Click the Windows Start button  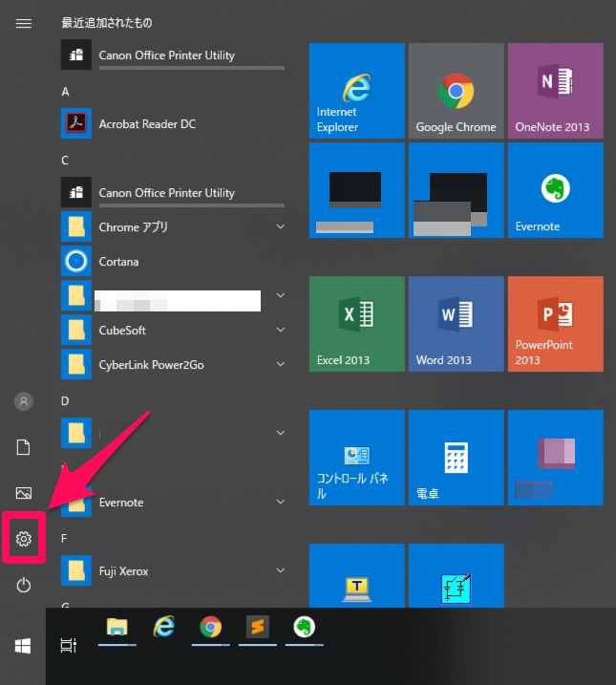pyautogui.click(x=23, y=646)
